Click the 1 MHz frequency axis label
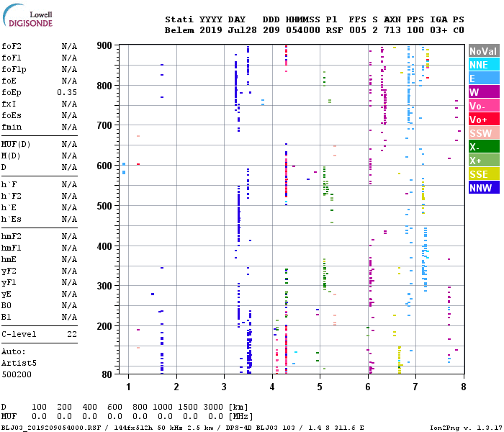Image resolution: width=504 pixels, height=432 pixels. point(128,387)
